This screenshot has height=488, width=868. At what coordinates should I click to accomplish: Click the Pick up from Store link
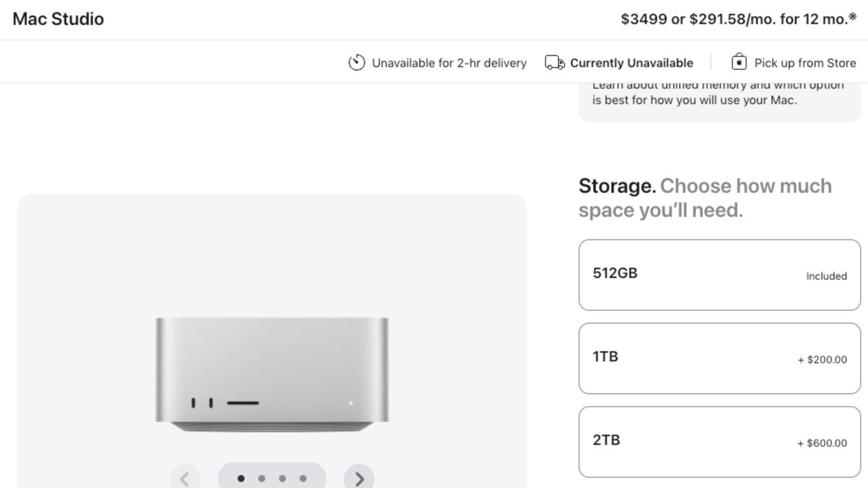(x=804, y=63)
